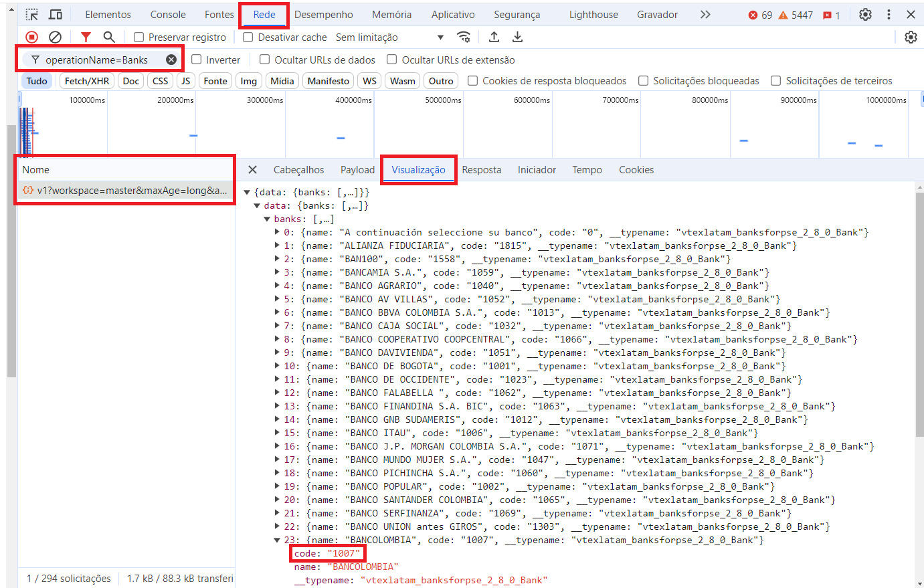Open the network filter funnel icon
924x588 pixels.
(86, 37)
